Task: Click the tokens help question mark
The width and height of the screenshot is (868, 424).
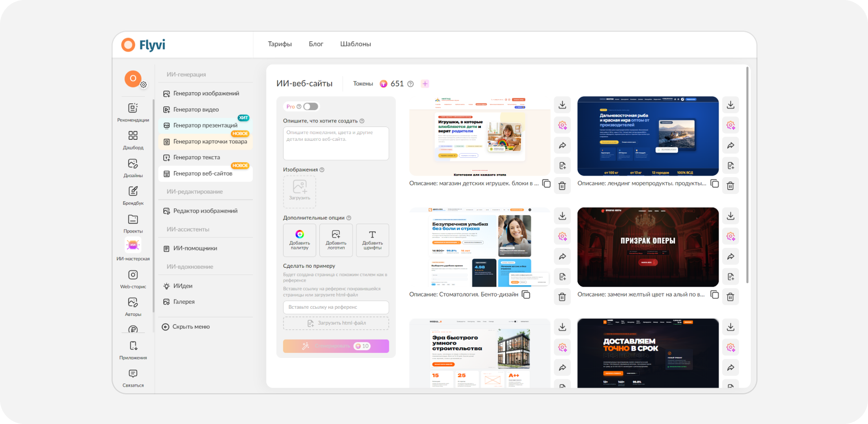Action: coord(410,84)
